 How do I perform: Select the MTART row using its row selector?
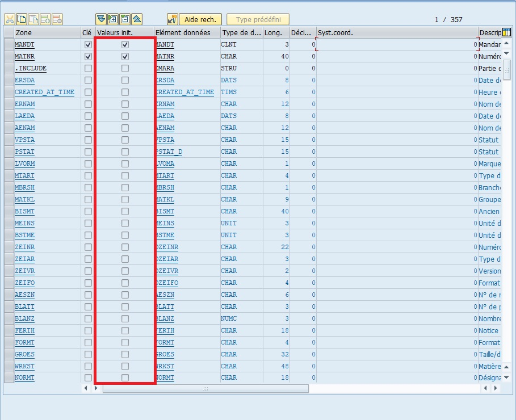(9, 175)
